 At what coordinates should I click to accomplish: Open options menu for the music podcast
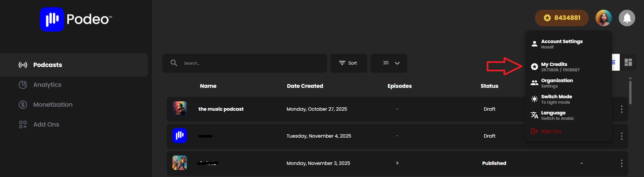click(621, 109)
